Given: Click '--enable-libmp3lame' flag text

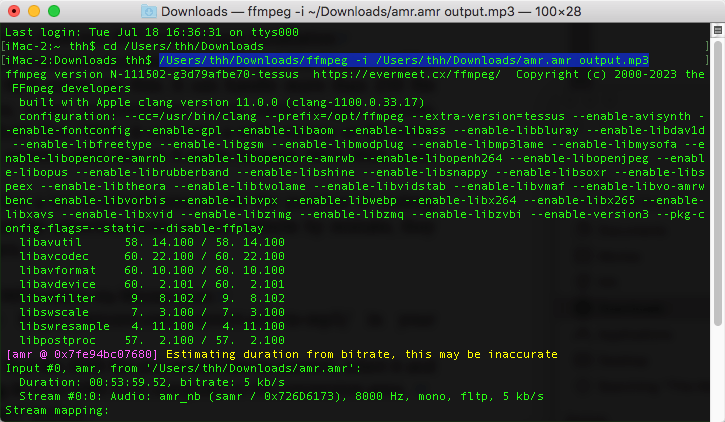Looking at the screenshot, I should 478,144.
